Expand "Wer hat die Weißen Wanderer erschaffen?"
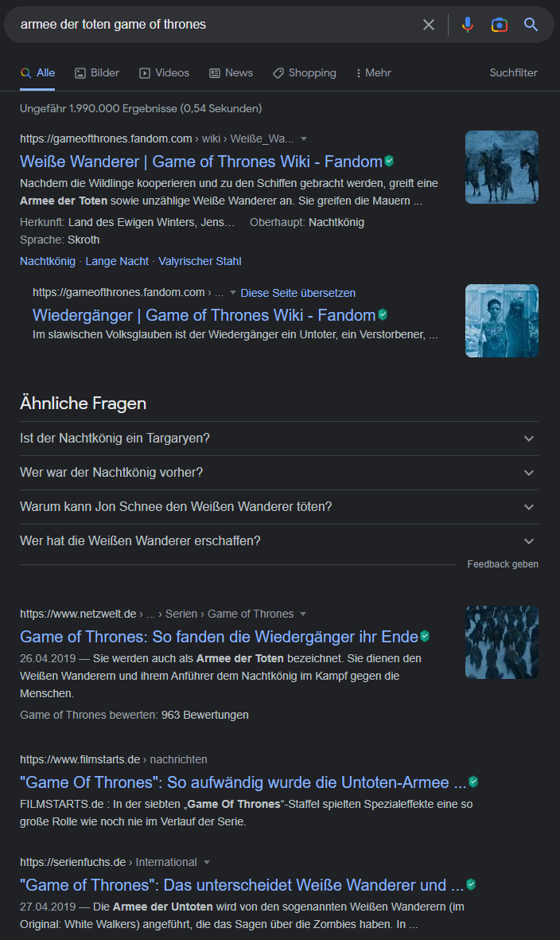560x940 pixels. [279, 540]
